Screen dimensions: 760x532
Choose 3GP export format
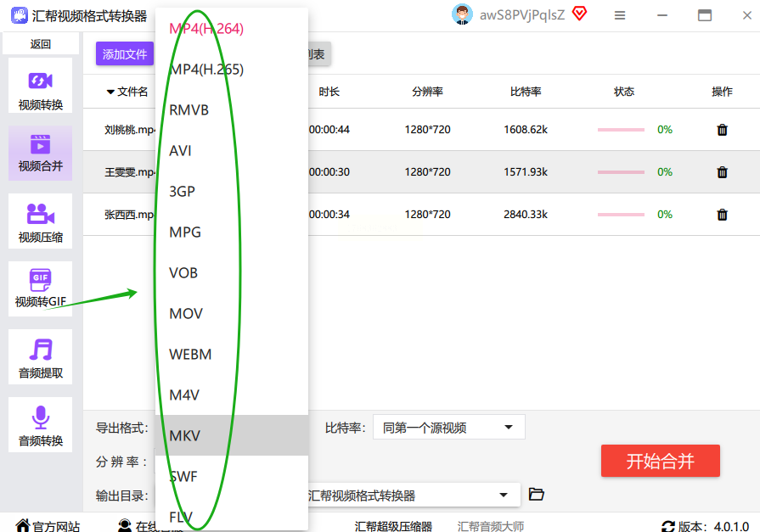[x=232, y=192]
